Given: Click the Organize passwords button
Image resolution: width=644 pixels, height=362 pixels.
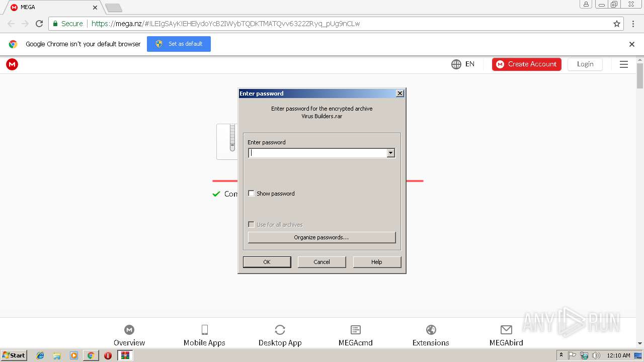Looking at the screenshot, I should click(x=321, y=237).
